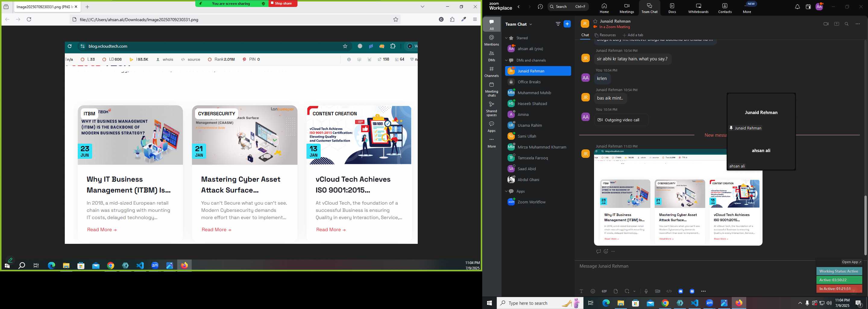Click the blue plus new chat button
The width and height of the screenshot is (868, 309).
[x=568, y=24]
